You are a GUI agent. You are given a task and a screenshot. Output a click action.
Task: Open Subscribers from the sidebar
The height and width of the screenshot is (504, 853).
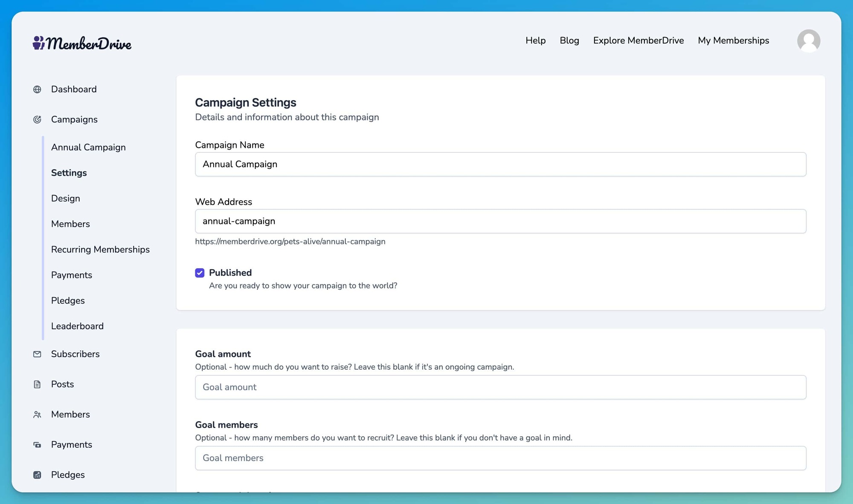tap(75, 354)
